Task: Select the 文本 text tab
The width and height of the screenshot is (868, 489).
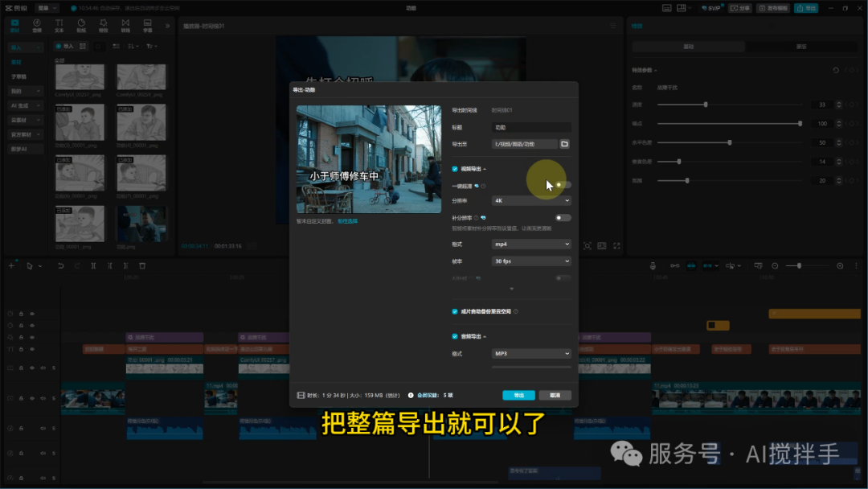Action: 59,26
